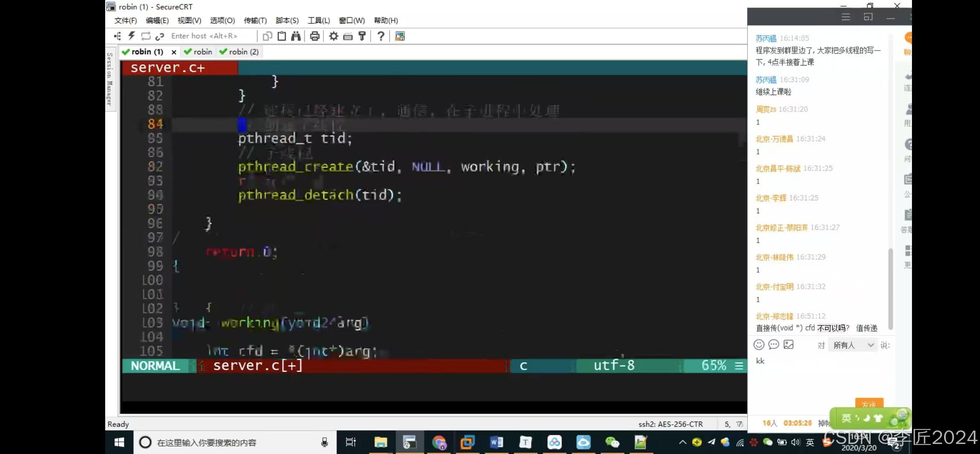Click the public key assistant key icon
Image resolution: width=980 pixels, height=454 pixels.
pyautogui.click(x=362, y=36)
